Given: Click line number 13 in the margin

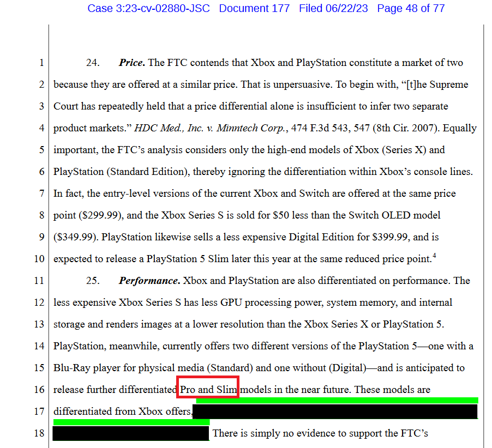Looking at the screenshot, I should 39,324.
